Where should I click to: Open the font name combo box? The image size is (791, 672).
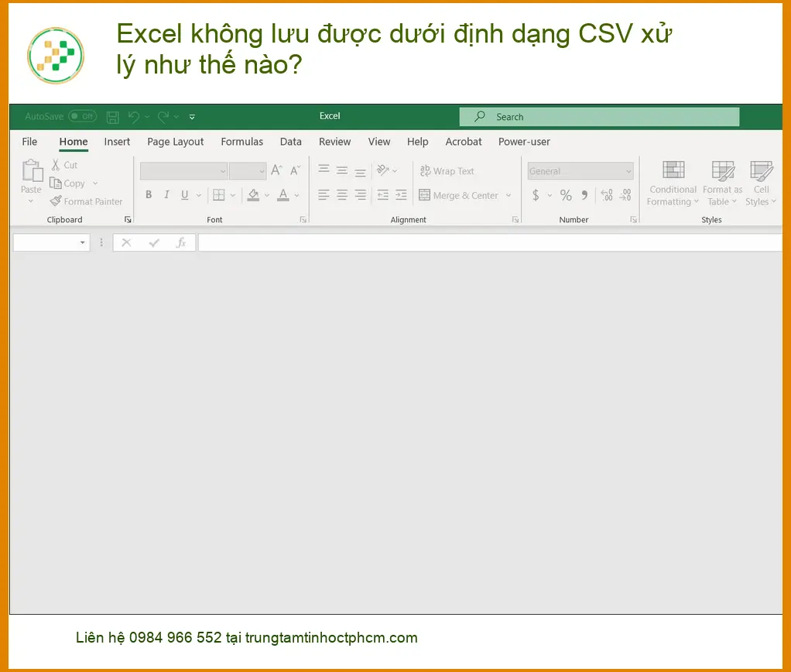(183, 171)
